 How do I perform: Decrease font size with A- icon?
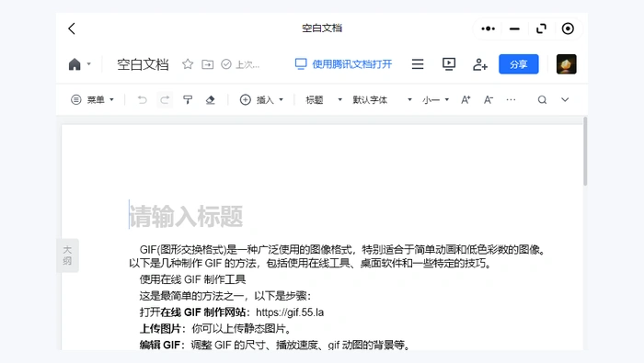488,99
